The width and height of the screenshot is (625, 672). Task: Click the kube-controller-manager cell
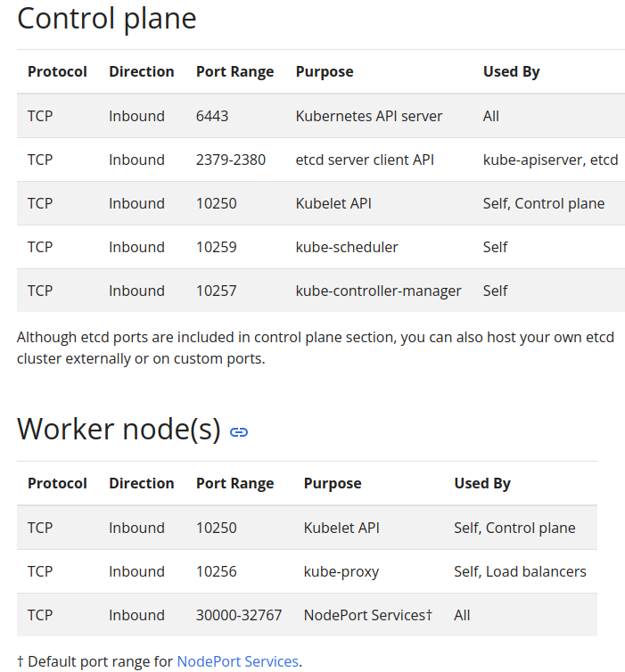coord(379,291)
